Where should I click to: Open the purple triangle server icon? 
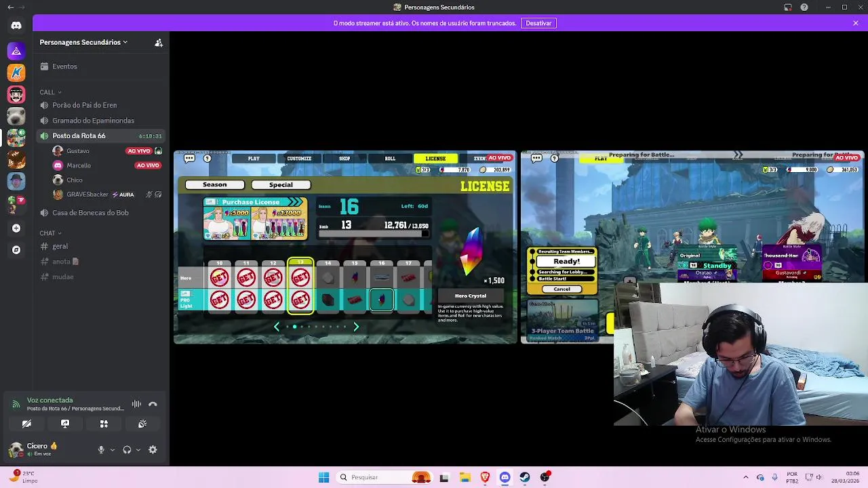pyautogui.click(x=16, y=51)
